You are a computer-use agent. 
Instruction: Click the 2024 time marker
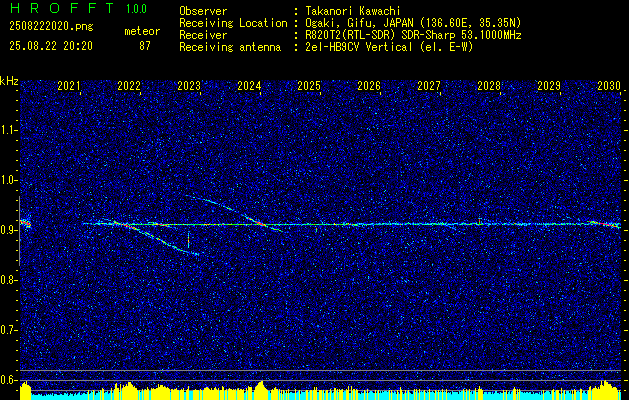coord(249,86)
